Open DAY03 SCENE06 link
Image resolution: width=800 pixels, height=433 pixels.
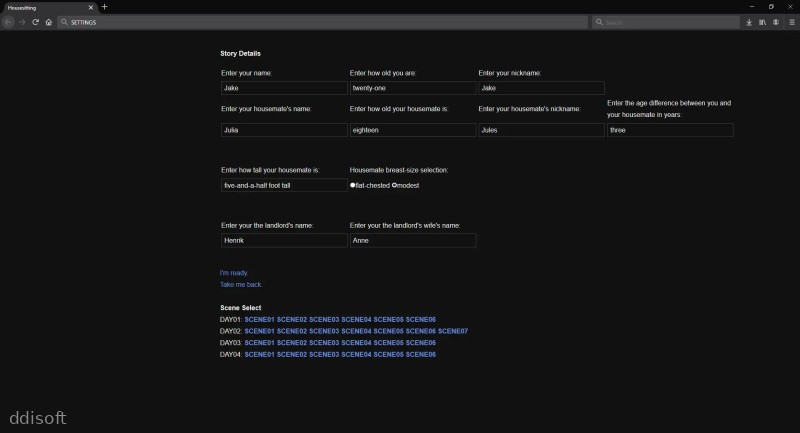[420, 343]
